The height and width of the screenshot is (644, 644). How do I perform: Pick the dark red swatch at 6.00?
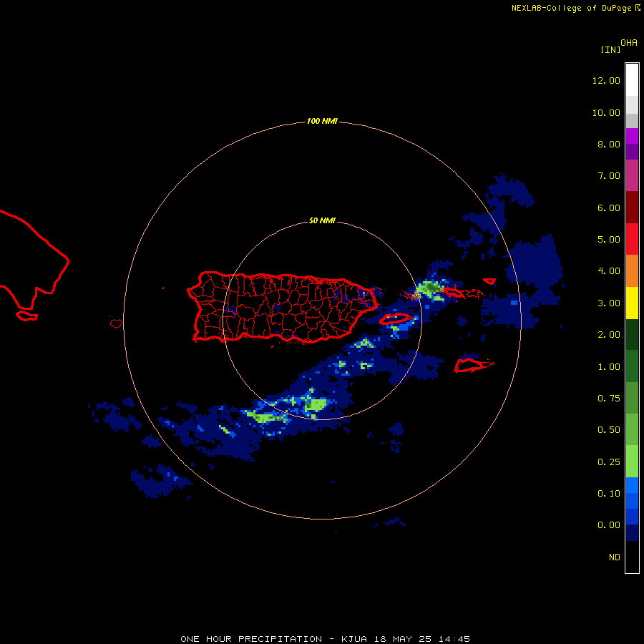pyautogui.click(x=632, y=208)
